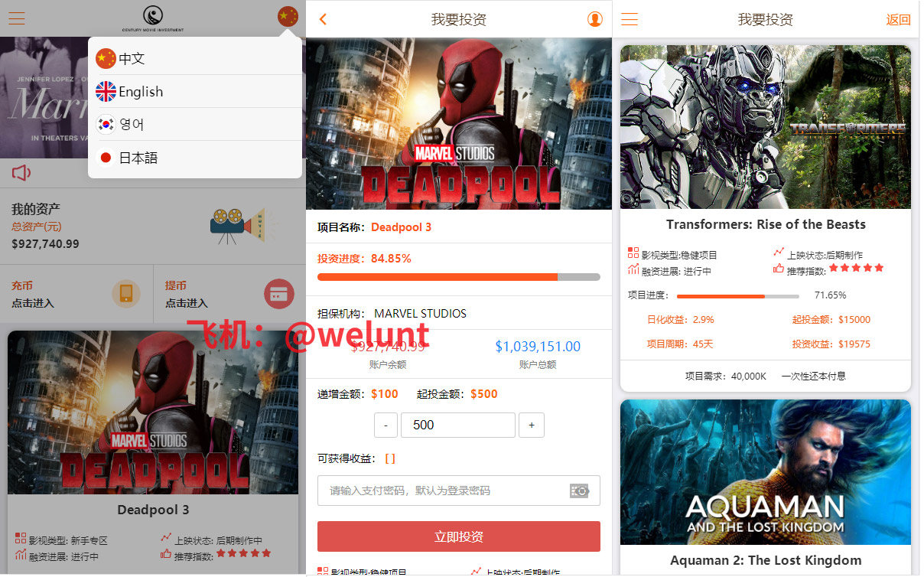
Task: Focus the payment password input field
Action: point(459,491)
